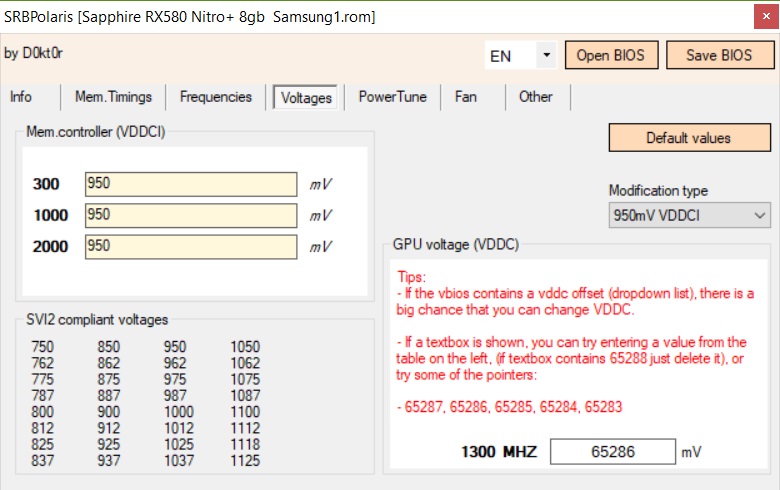Image resolution: width=780 pixels, height=490 pixels.
Task: Select SVI2 voltage value 750
Action: click(x=42, y=347)
